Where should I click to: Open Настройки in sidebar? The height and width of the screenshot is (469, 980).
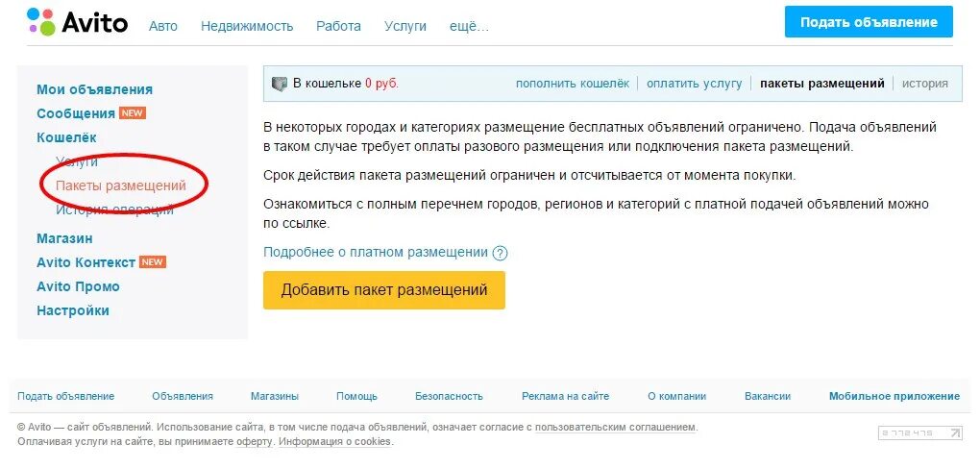[x=72, y=310]
